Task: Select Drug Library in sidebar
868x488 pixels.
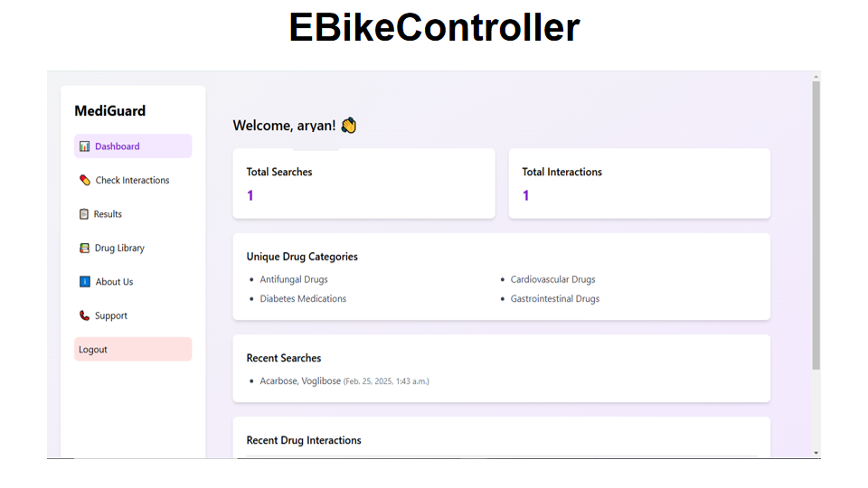Action: (x=133, y=248)
